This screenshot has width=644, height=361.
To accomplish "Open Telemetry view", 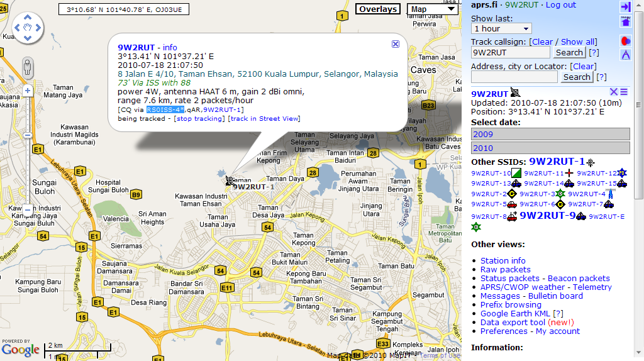I will click(x=592, y=287).
